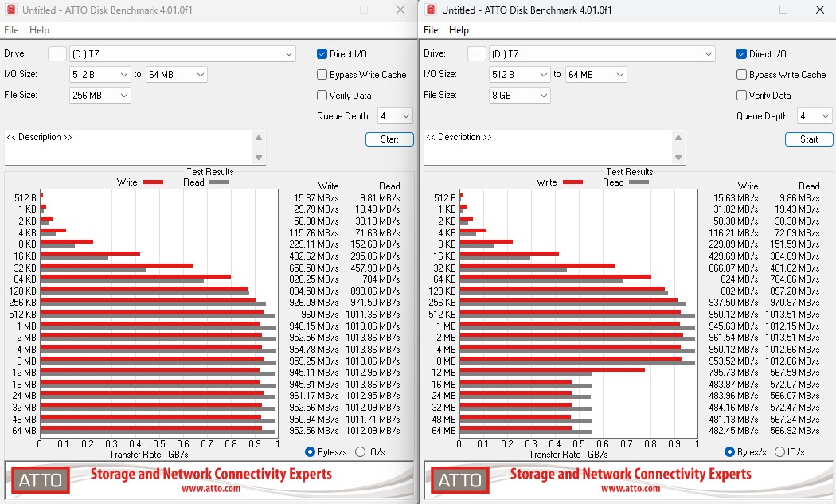The width and height of the screenshot is (836, 504).
Task: Open 64 MB I/O size dropdown, left window
Action: [x=176, y=75]
